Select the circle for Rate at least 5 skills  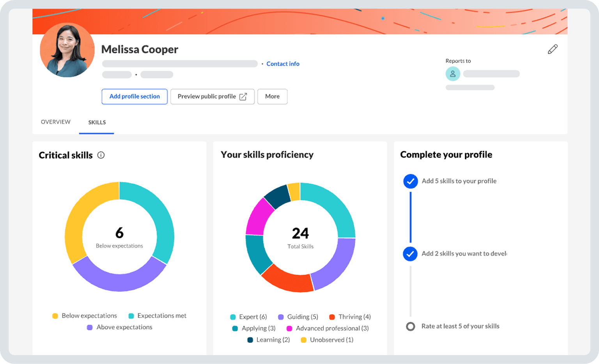point(410,326)
